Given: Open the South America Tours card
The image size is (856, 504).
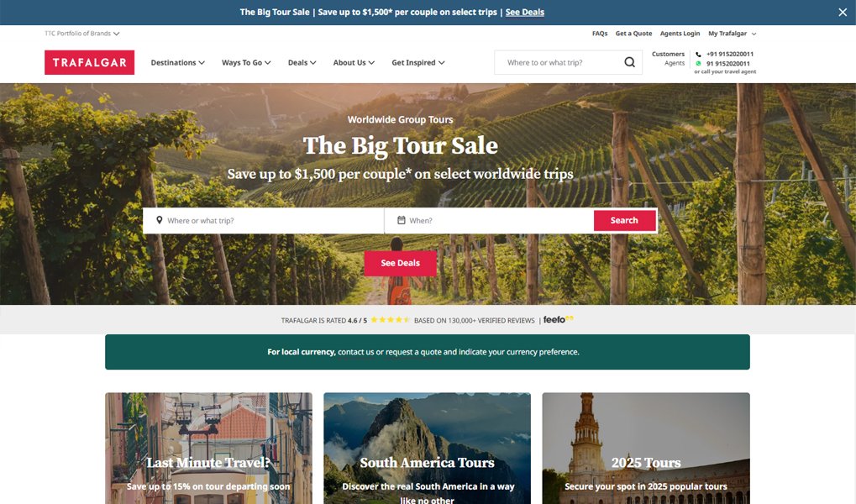Looking at the screenshot, I should click(x=427, y=449).
